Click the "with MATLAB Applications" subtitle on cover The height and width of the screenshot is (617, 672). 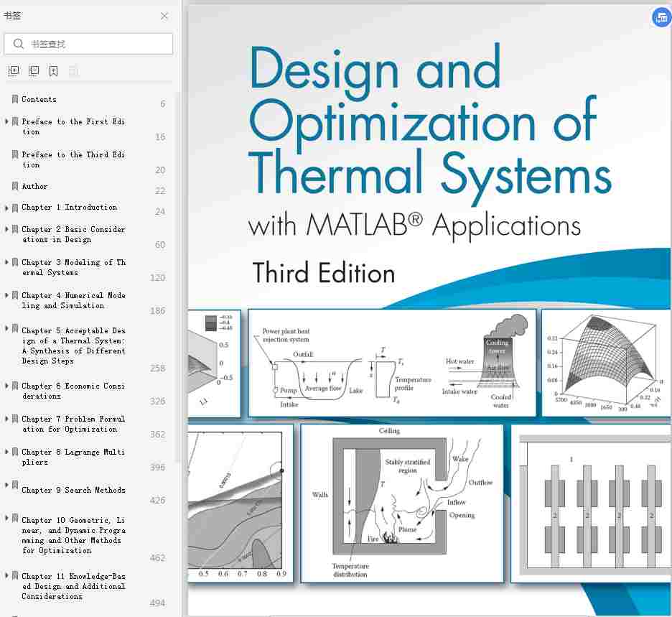click(x=414, y=225)
